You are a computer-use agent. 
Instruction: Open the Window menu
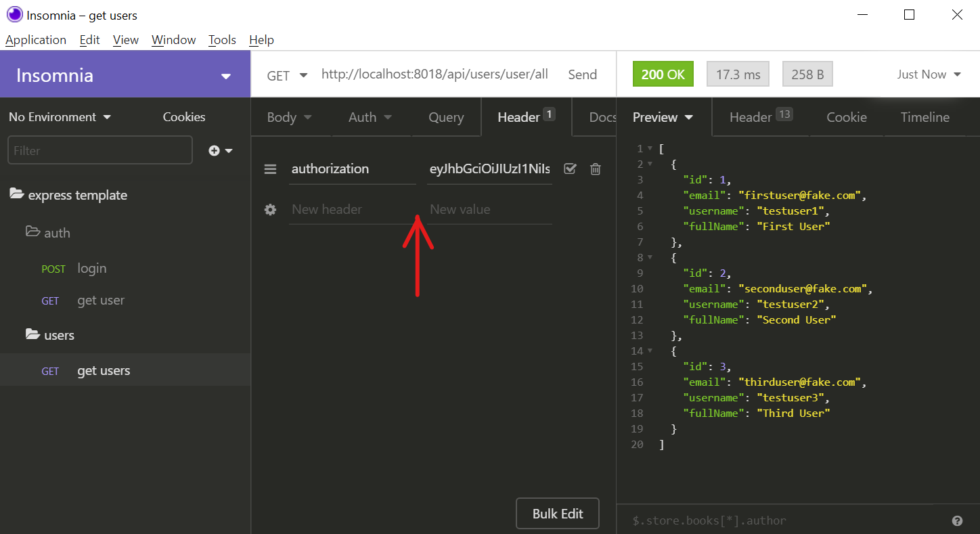click(x=173, y=40)
